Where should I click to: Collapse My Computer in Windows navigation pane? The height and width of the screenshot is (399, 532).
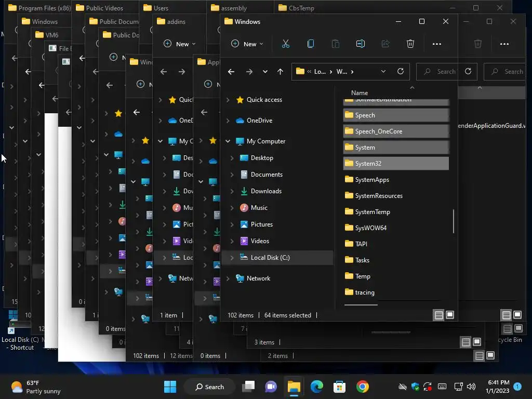tap(228, 141)
